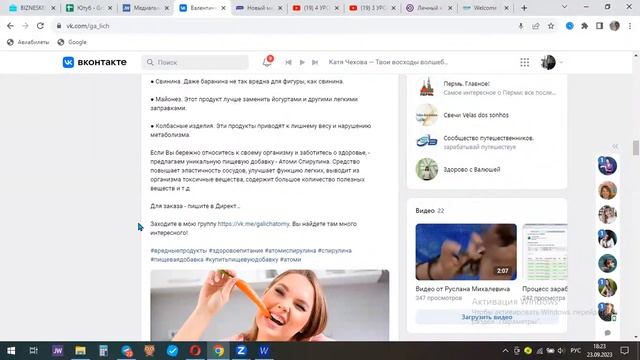Expand the profile avatar menu in header
Viewport: 640px width, 360px height.
pos(551,62)
